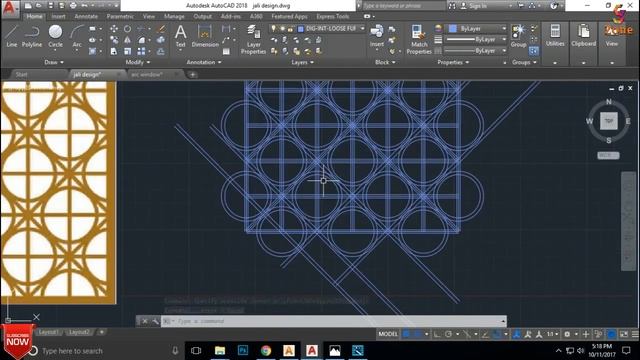Image resolution: width=640 pixels, height=360 pixels.
Task: Open the linetype ByLayer dropdown
Action: pyautogui.click(x=476, y=51)
